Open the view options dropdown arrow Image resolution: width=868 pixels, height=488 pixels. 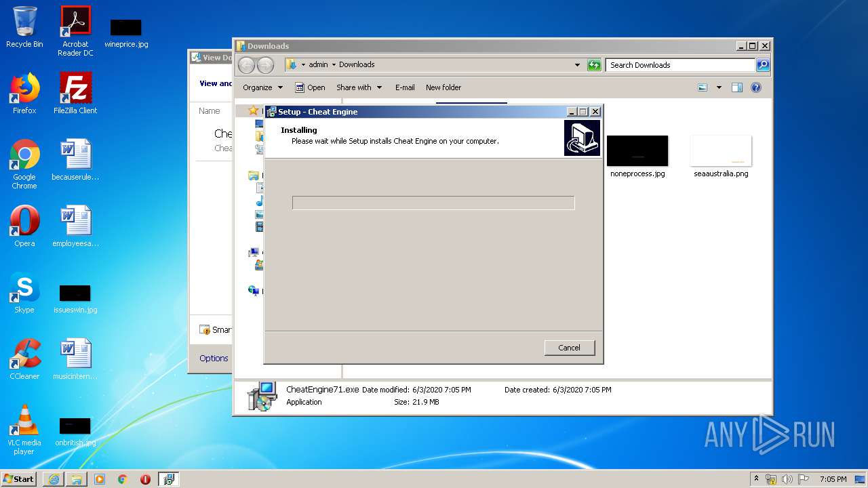[719, 87]
